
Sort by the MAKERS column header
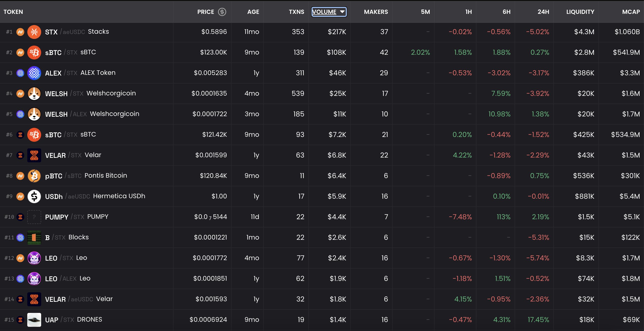click(x=376, y=12)
